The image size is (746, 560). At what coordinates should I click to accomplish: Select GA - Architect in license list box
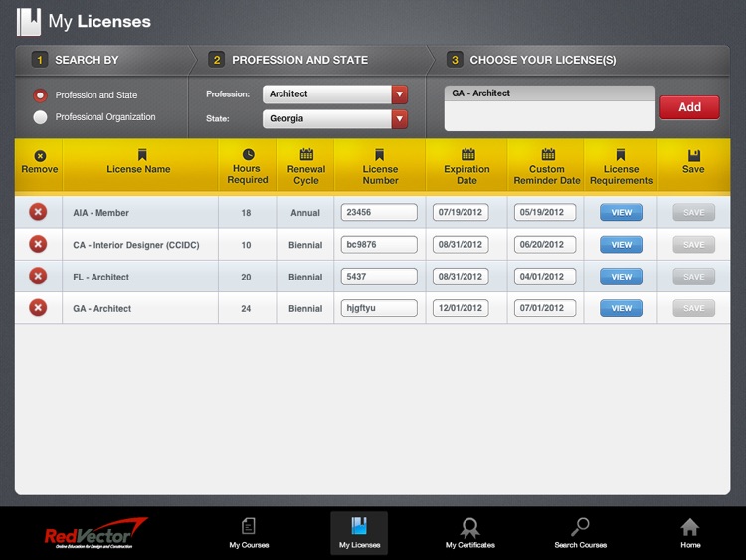tap(549, 93)
